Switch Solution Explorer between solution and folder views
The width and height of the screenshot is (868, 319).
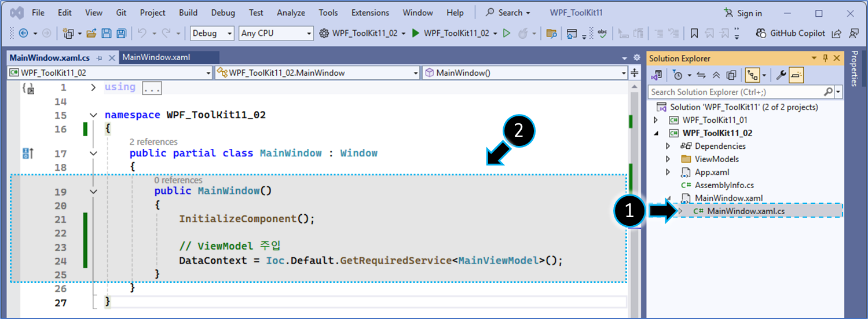[657, 75]
